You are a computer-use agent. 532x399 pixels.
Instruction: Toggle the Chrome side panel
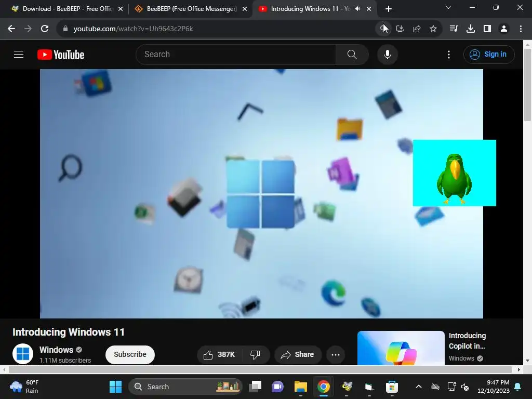tap(487, 29)
